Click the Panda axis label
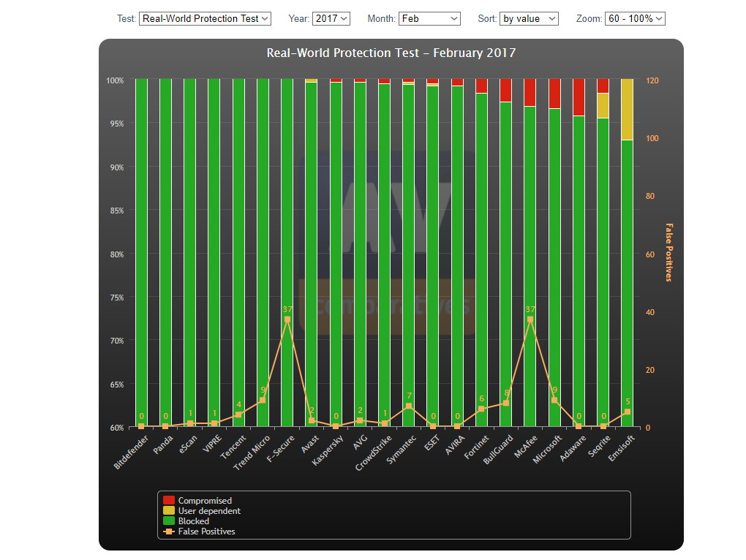Image resolution: width=746 pixels, height=560 pixels. tap(163, 444)
